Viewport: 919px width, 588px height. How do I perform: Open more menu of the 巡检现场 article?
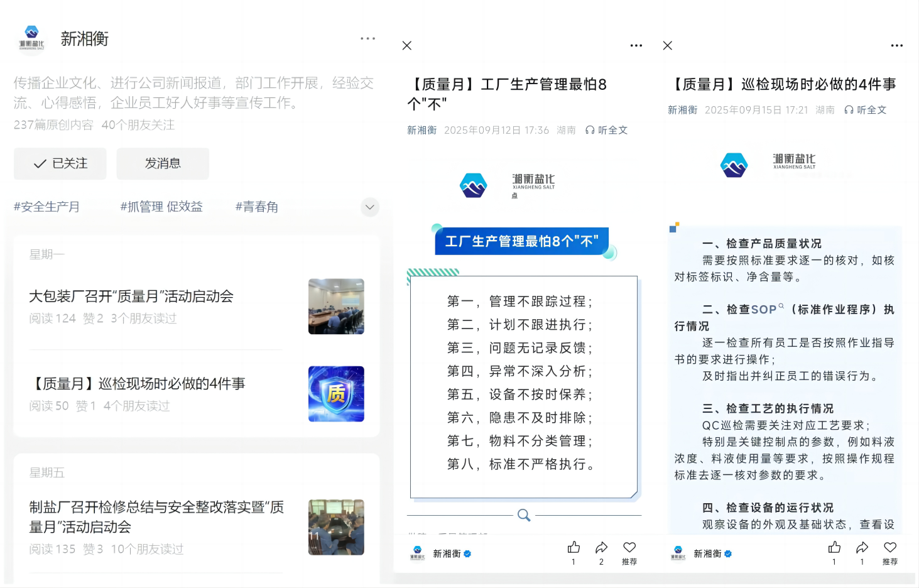click(896, 45)
